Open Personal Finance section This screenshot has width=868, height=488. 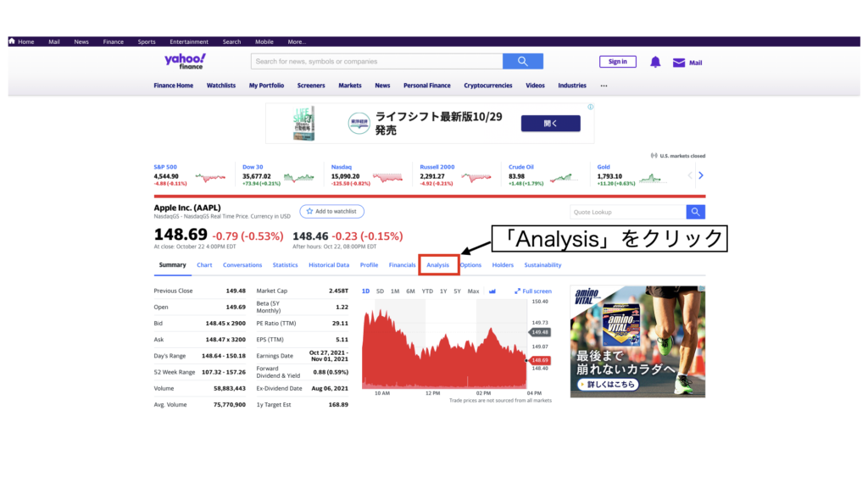tap(427, 86)
